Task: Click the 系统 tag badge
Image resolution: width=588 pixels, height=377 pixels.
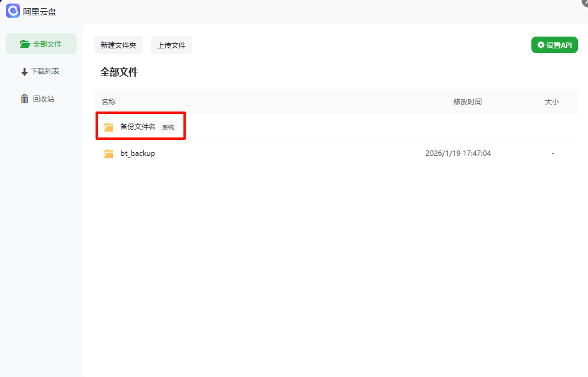Action: pyautogui.click(x=168, y=127)
